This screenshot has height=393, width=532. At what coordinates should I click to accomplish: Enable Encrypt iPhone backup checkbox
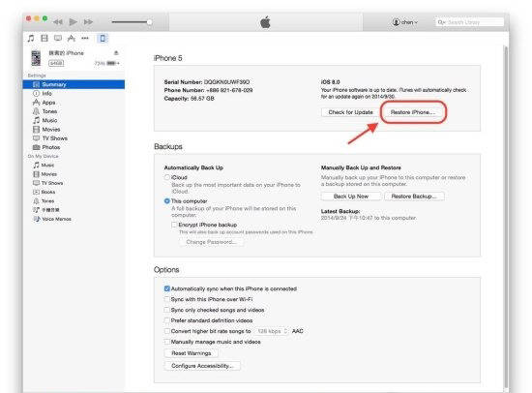coord(174,225)
